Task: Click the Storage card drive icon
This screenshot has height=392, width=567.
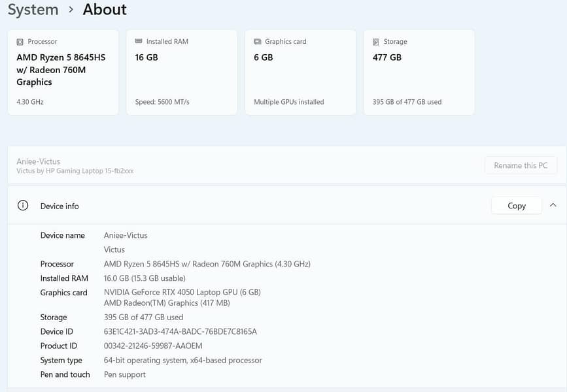Action: tap(375, 42)
